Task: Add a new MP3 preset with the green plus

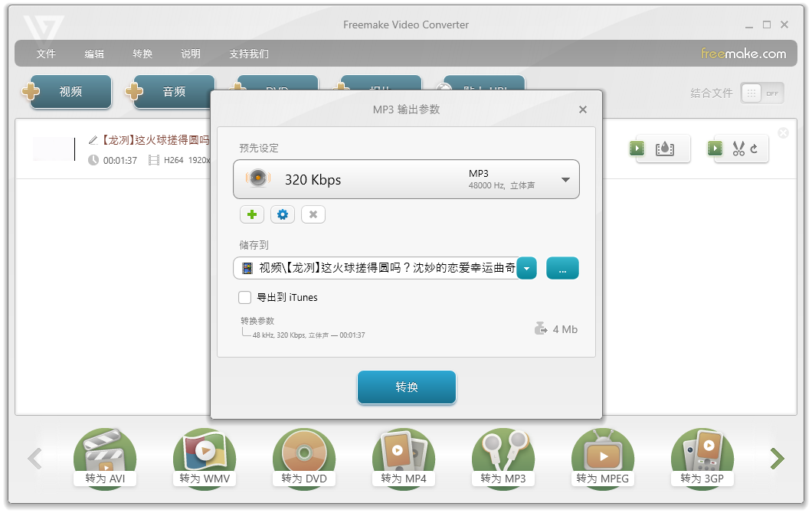Action: tap(252, 214)
